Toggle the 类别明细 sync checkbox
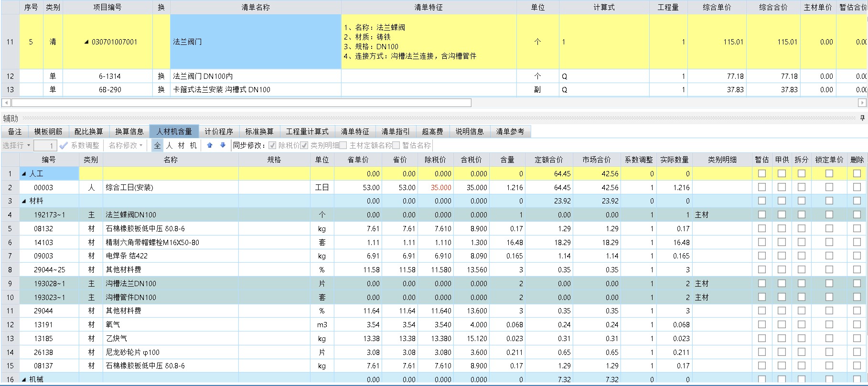The width and height of the screenshot is (868, 386). tap(304, 145)
